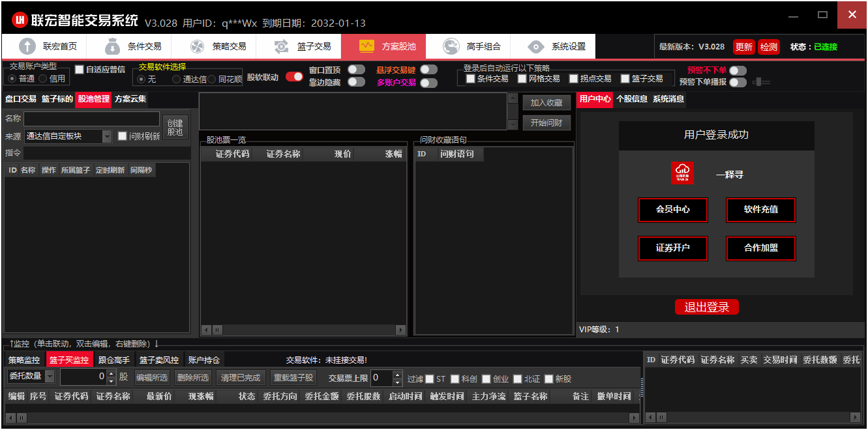Increase the 交易票上限 stepper value
The image size is (868, 430).
click(397, 374)
